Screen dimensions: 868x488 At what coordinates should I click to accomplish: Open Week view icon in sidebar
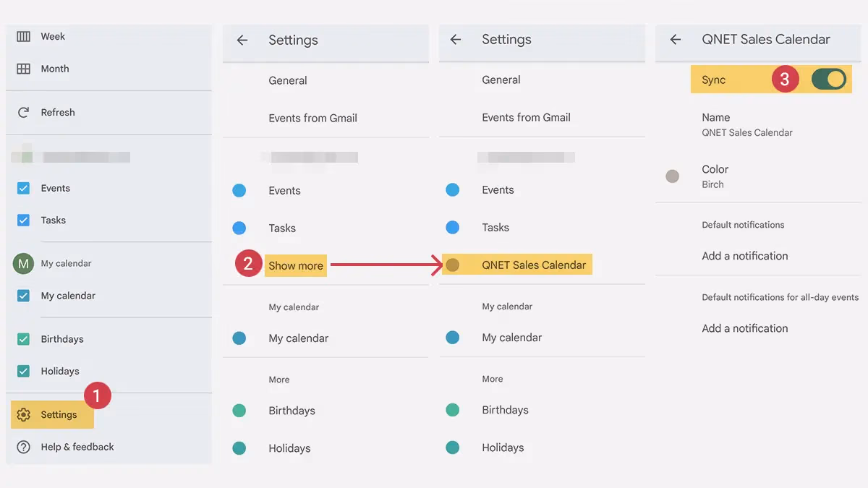(24, 36)
